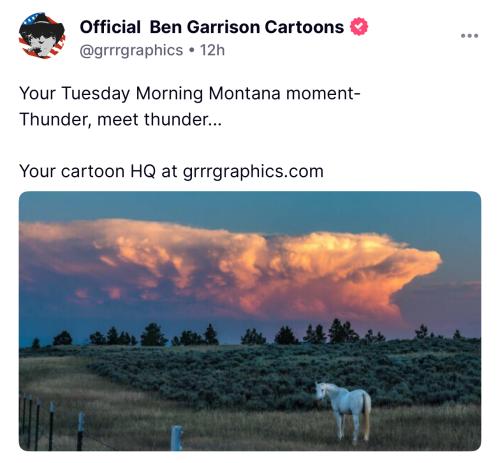Click the 'Your cartoon HQ at' text

98,171
